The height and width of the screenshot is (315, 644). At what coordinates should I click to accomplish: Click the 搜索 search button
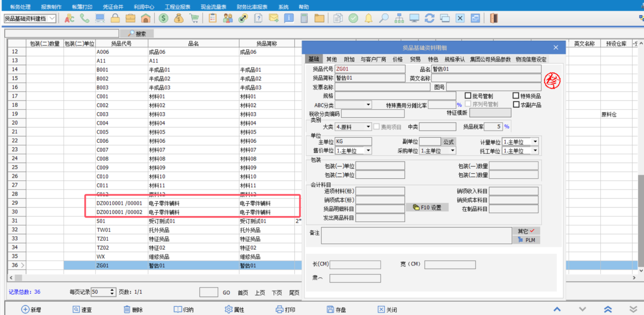[x=136, y=34]
